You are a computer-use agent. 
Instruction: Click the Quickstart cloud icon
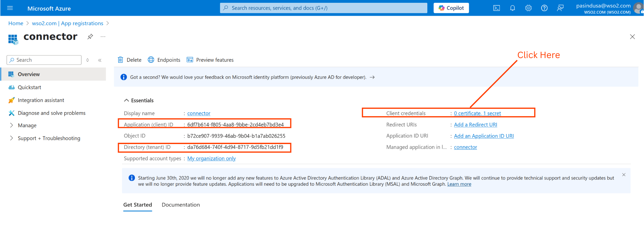12,87
